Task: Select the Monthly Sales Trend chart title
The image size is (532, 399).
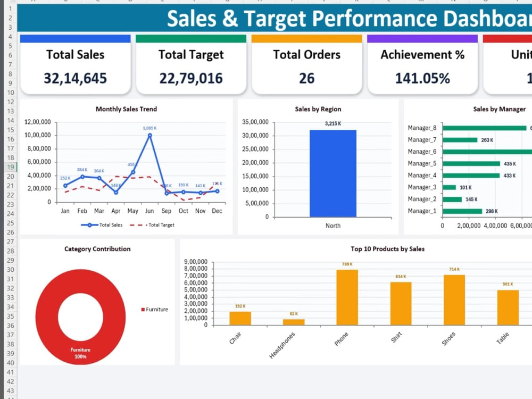Action: (x=126, y=109)
